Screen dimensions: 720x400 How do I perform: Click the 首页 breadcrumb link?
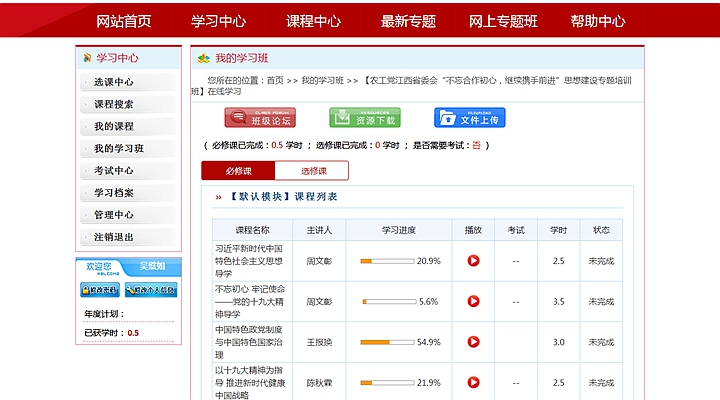pyautogui.click(x=275, y=80)
